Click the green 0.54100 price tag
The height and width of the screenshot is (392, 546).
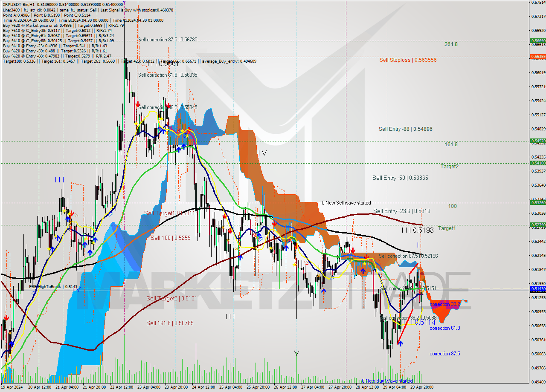coord(537,163)
